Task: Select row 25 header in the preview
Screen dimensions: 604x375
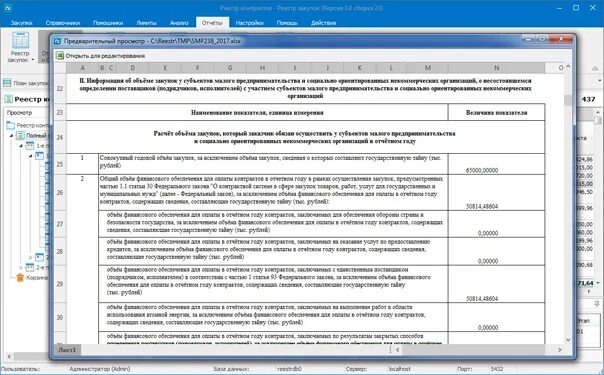Action: coord(60,164)
